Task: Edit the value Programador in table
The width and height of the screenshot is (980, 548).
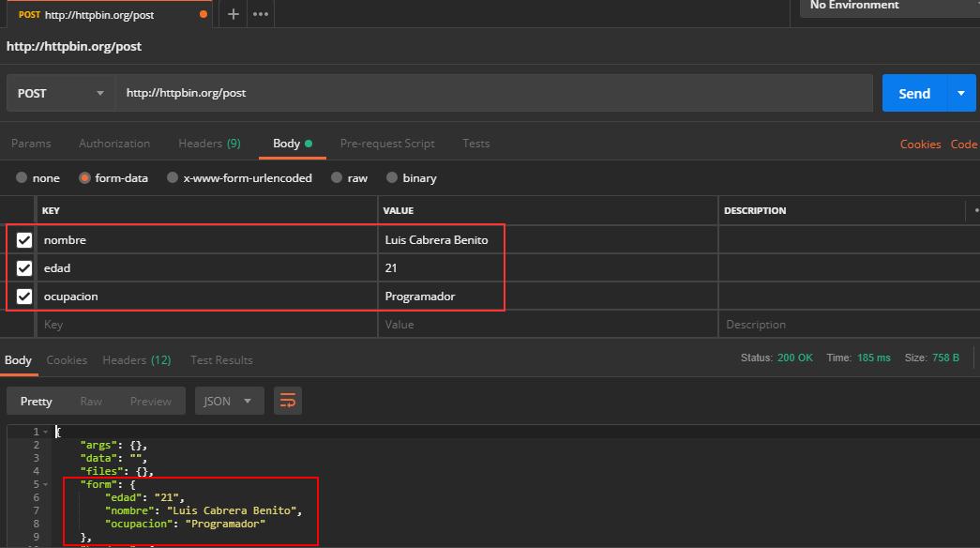Action: 548,297
